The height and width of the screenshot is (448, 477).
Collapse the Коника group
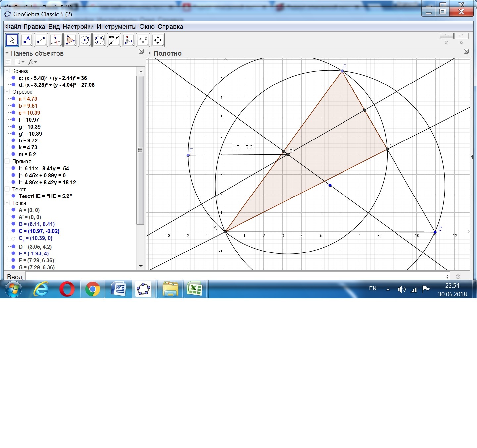(7, 71)
